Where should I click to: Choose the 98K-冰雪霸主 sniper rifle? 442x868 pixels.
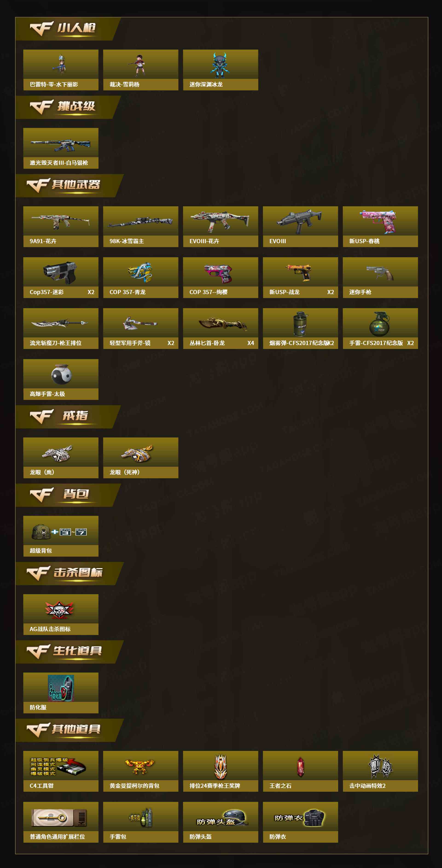(x=141, y=226)
